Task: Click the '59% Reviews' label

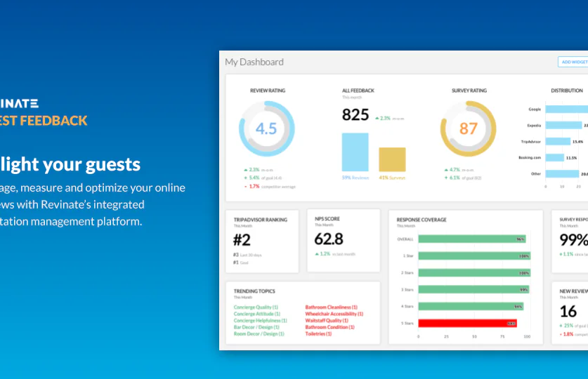Action: click(355, 178)
